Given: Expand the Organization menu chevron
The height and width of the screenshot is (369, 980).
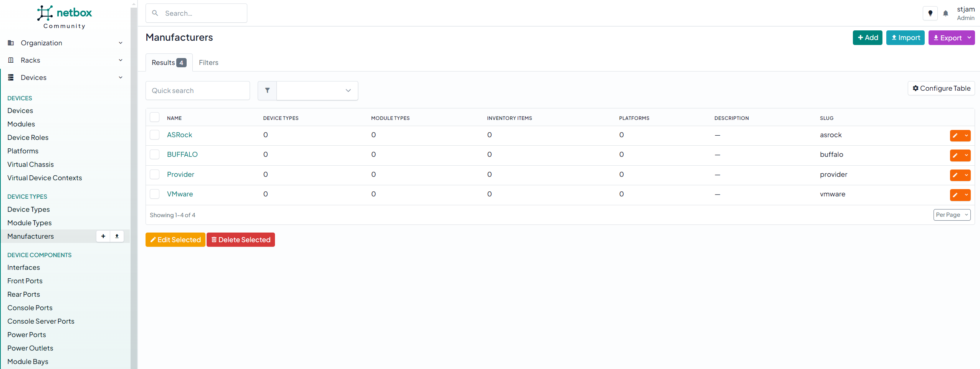Looking at the screenshot, I should click(x=121, y=43).
